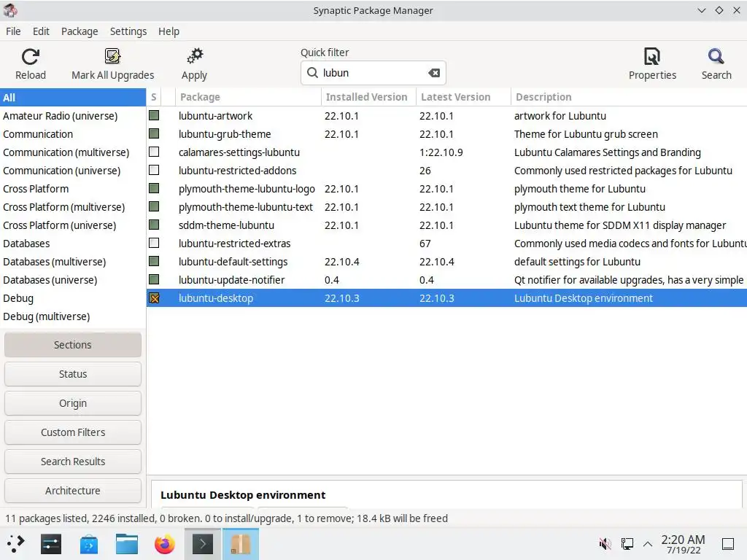Click Mark All Upgrades icon

pos(112,57)
